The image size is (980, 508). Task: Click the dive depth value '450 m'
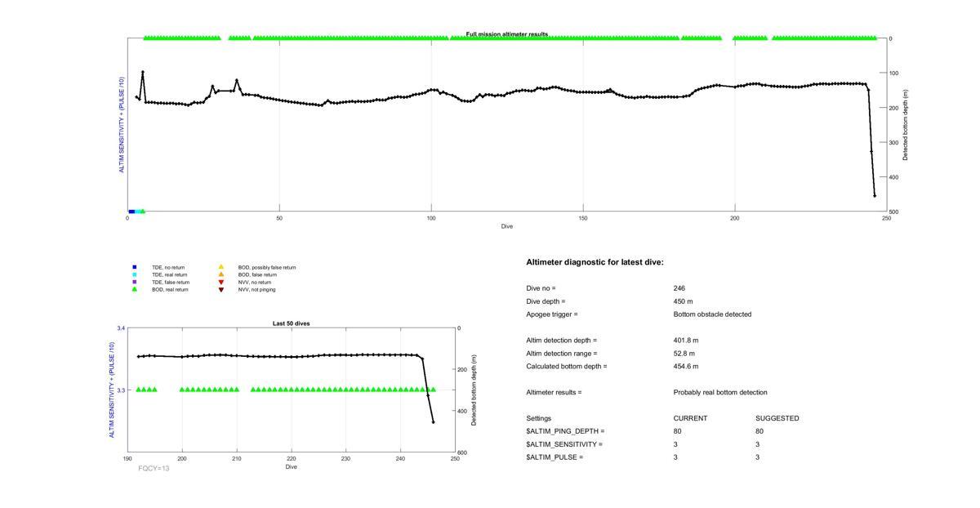point(684,301)
